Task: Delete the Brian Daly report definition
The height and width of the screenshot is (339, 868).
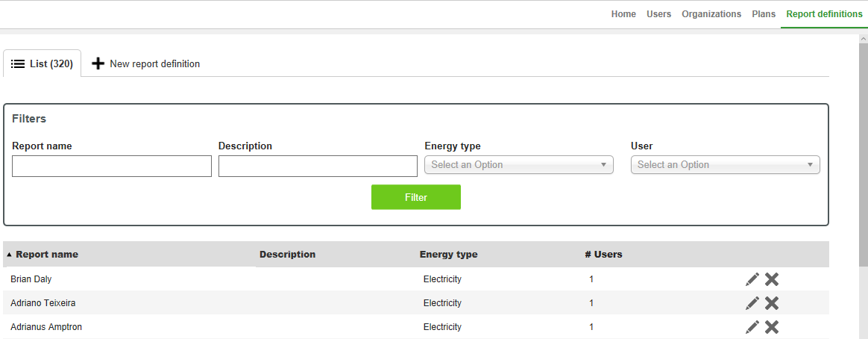Action: click(x=772, y=279)
